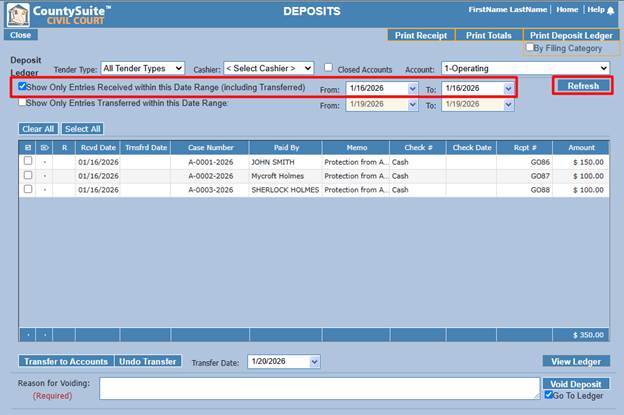This screenshot has width=624, height=415.
Task: Open View Ledger
Action: 576,361
